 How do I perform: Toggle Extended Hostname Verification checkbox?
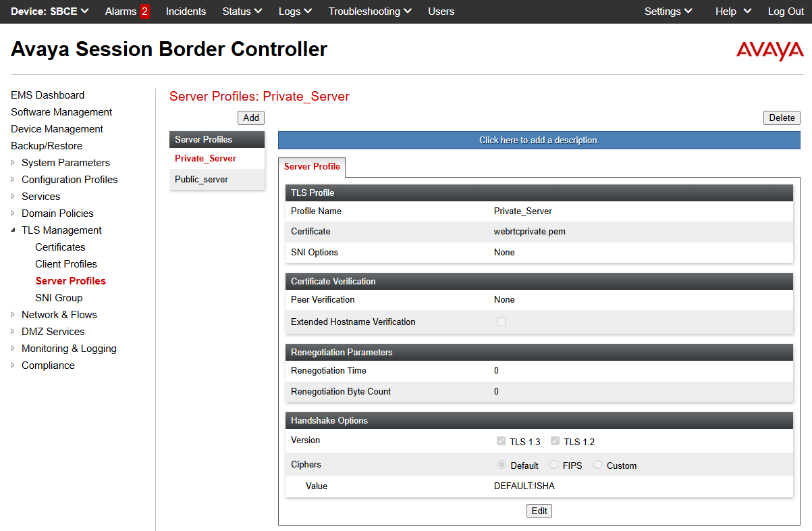pos(501,322)
